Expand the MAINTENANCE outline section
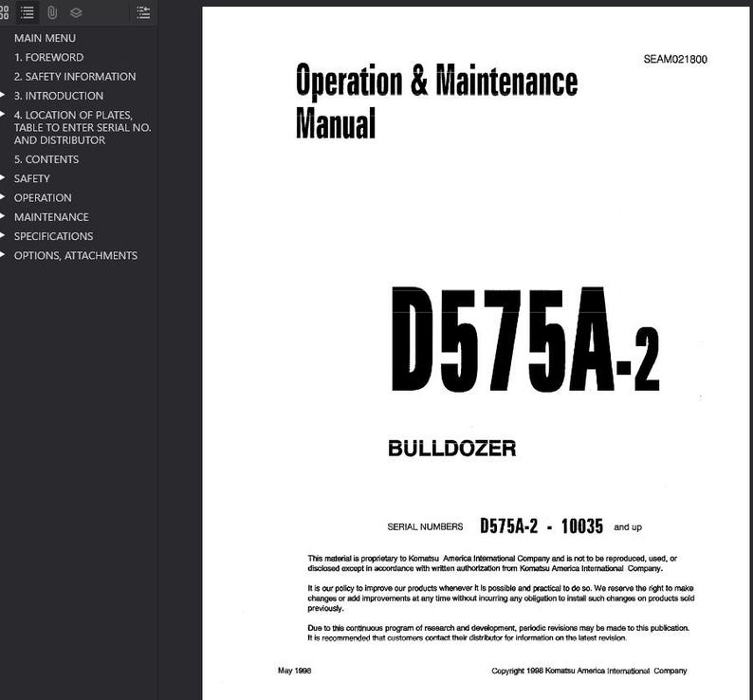Image resolution: width=753 pixels, height=700 pixels. tap(3, 216)
